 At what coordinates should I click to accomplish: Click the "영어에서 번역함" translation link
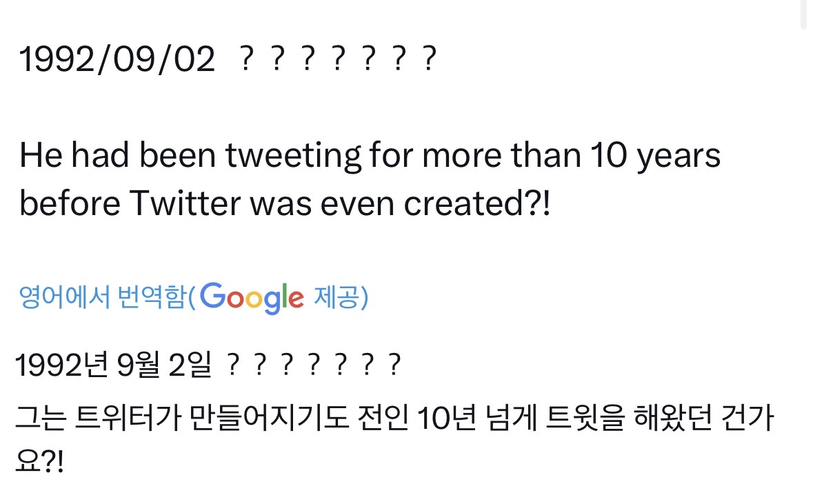102,297
